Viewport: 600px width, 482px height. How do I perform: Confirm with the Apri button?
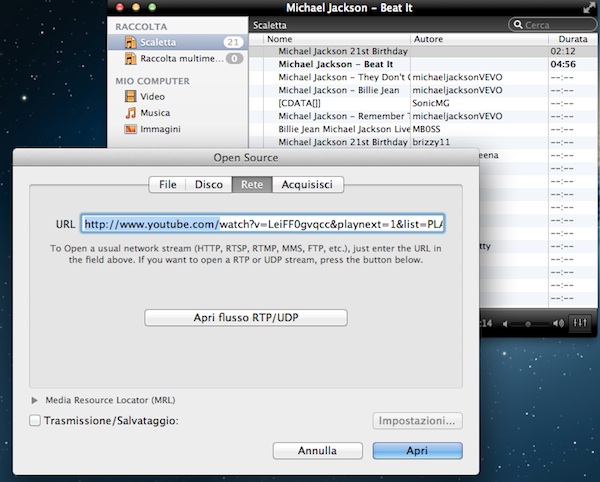pos(417,451)
